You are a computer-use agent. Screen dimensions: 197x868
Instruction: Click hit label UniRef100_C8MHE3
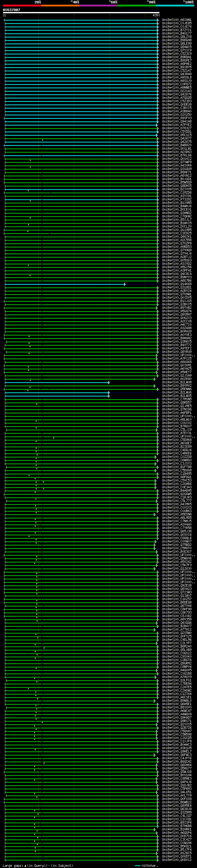[176, 779]
